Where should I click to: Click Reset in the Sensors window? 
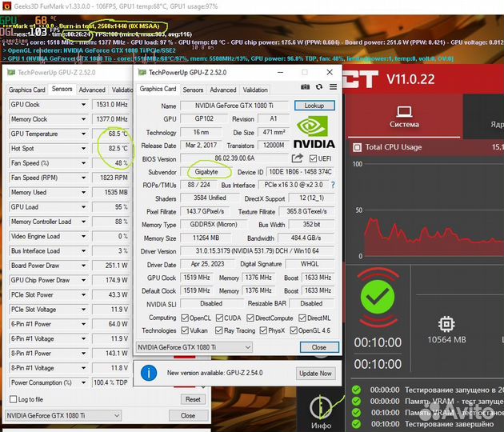point(193,399)
